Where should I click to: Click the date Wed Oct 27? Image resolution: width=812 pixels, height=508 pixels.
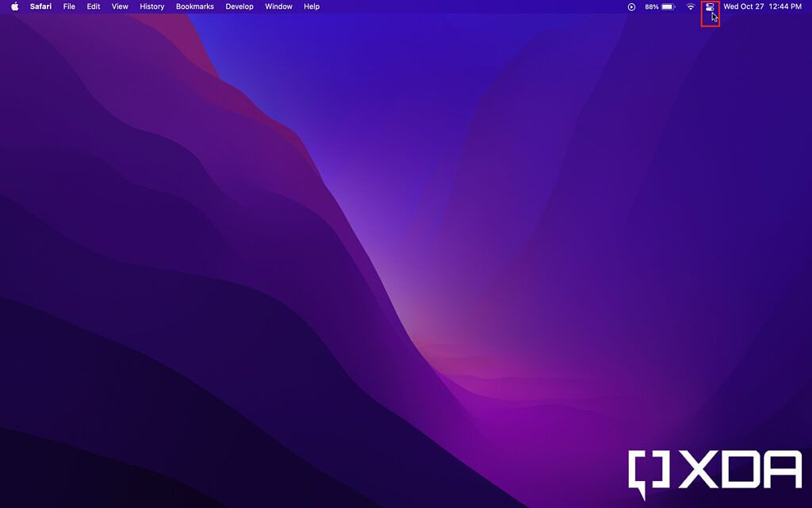[x=745, y=6]
